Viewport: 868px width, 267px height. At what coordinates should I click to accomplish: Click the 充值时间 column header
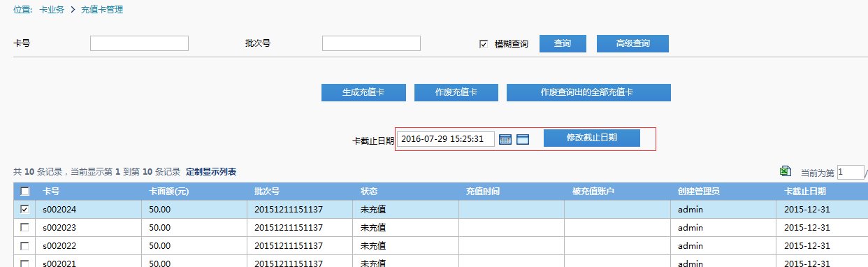pyautogui.click(x=483, y=191)
